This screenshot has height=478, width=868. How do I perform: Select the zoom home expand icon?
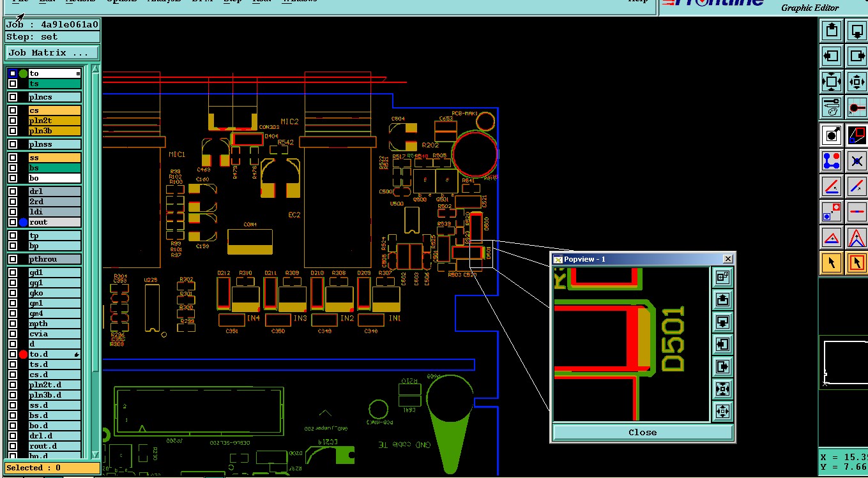coord(832,82)
